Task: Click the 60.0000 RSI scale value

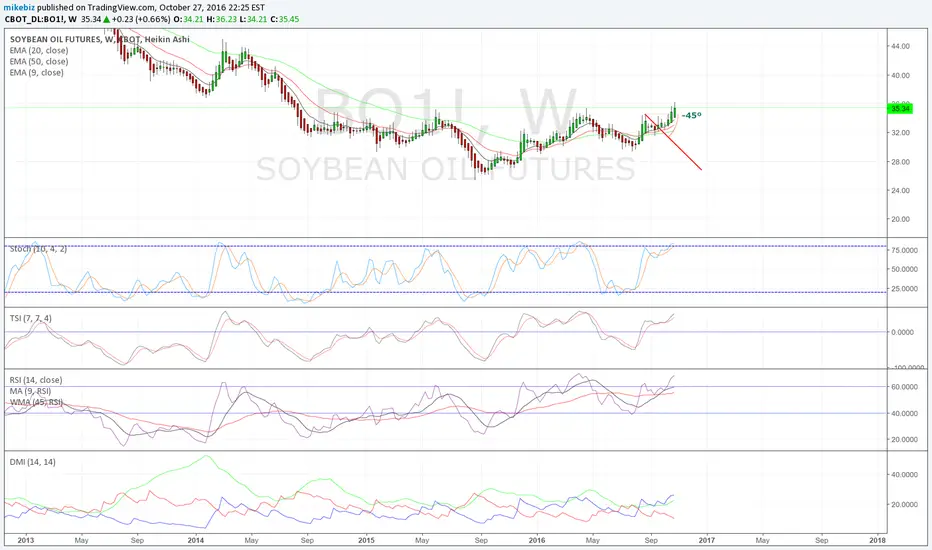Action: coord(903,386)
